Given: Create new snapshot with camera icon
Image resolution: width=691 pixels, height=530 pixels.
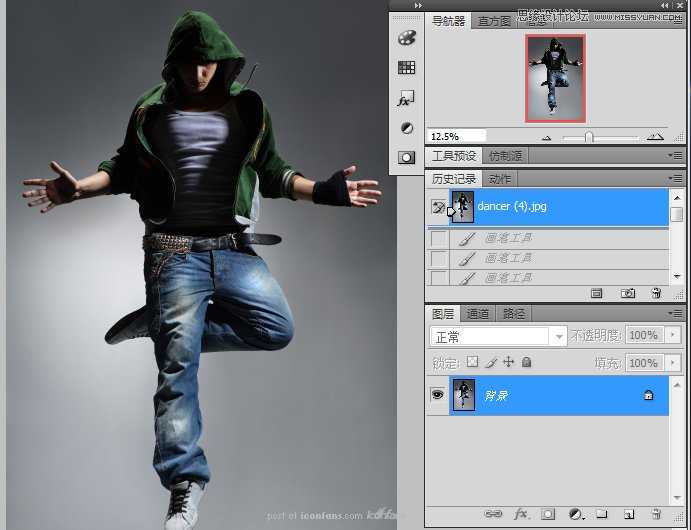Looking at the screenshot, I should [628, 293].
